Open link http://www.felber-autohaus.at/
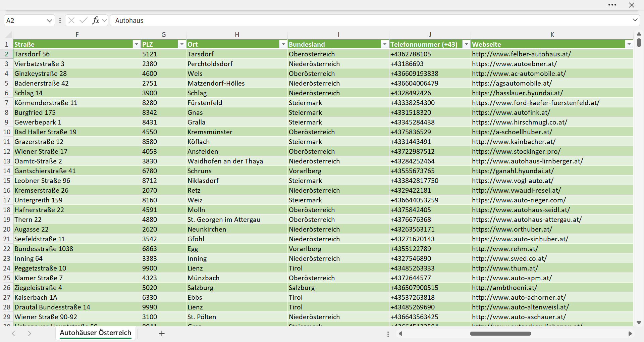The height and width of the screenshot is (342, 644). (521, 54)
